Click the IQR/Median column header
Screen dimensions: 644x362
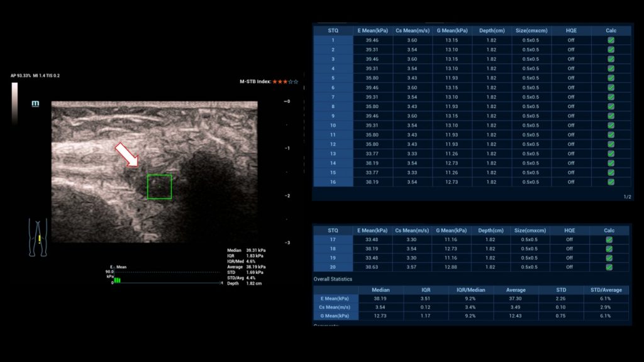[x=470, y=290]
